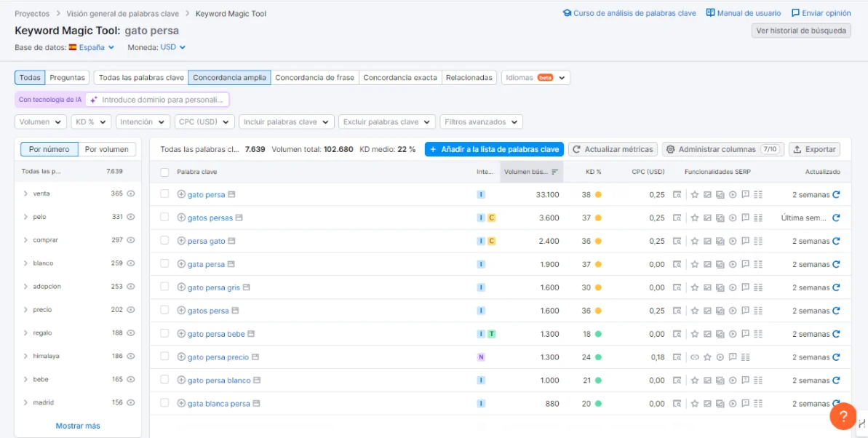Switch sidebar grouping to Por volumen
Image resolution: width=868 pixels, height=438 pixels.
tap(107, 149)
